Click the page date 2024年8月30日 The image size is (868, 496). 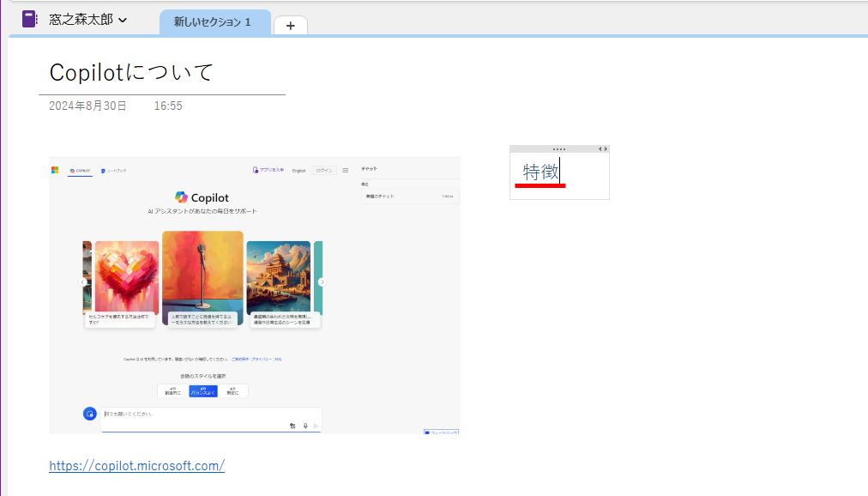click(87, 106)
